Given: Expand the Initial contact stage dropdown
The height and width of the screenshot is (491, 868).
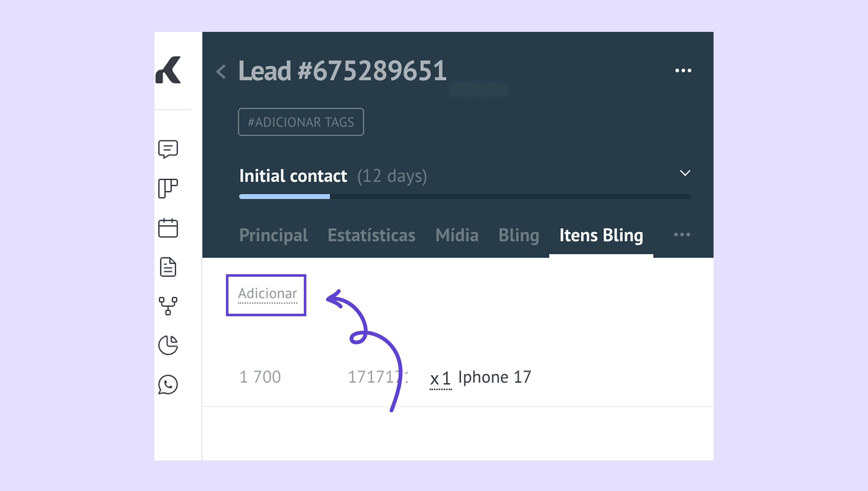Looking at the screenshot, I should (685, 173).
